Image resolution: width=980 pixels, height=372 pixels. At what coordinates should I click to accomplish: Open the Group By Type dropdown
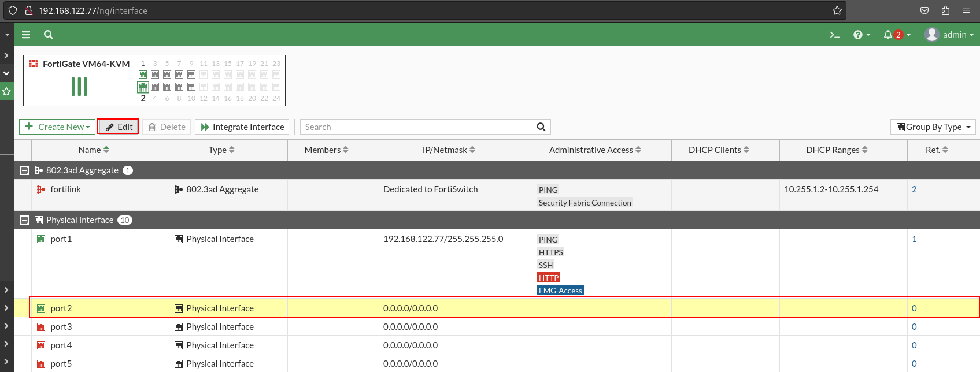point(933,127)
